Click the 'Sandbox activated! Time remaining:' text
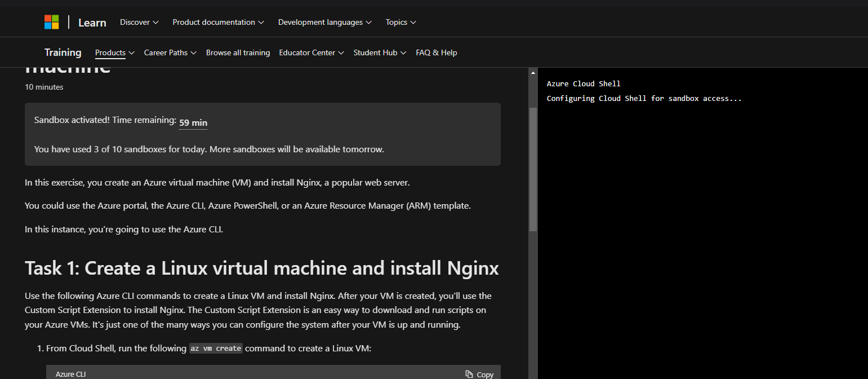This screenshot has height=379, width=868. (x=105, y=120)
